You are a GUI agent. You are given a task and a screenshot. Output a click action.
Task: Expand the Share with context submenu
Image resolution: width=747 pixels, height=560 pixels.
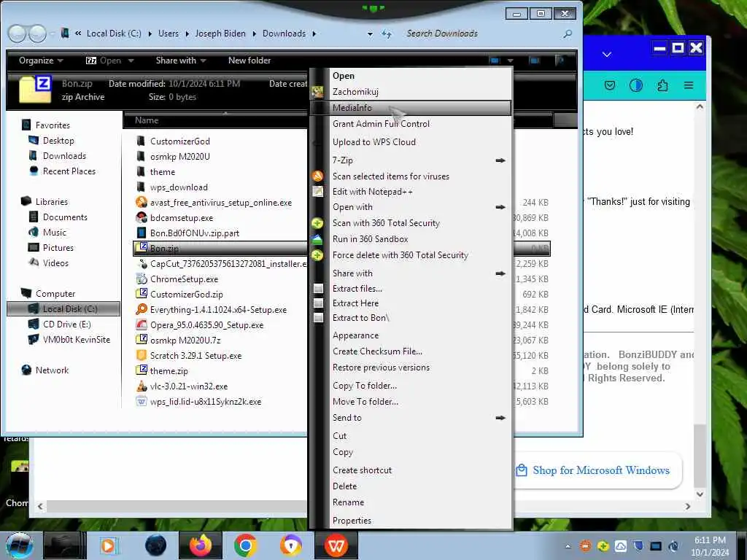point(500,273)
